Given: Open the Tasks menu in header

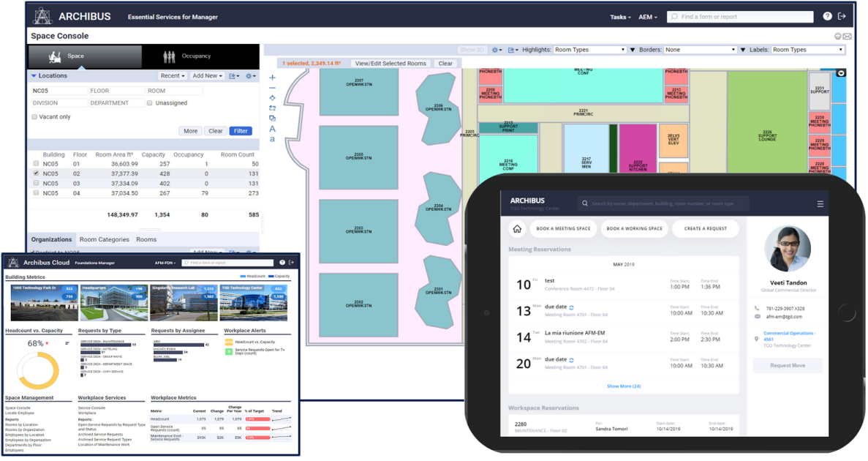Looking at the screenshot, I should click(620, 17).
